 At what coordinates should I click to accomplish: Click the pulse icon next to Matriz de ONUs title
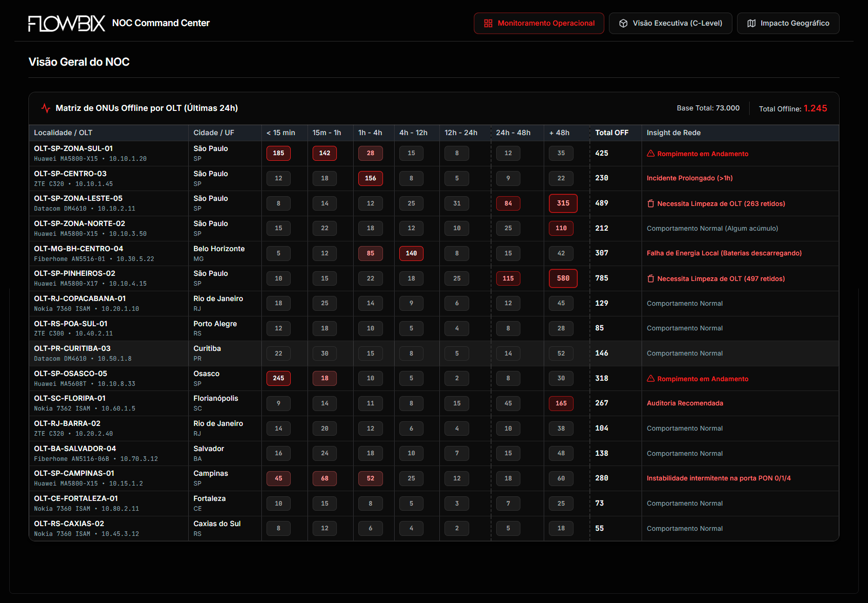tap(46, 108)
